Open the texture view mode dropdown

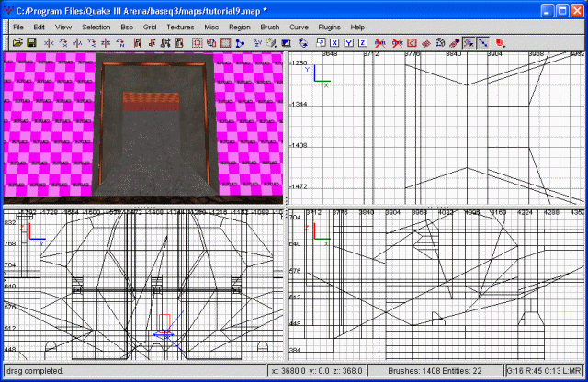pyautogui.click(x=272, y=43)
